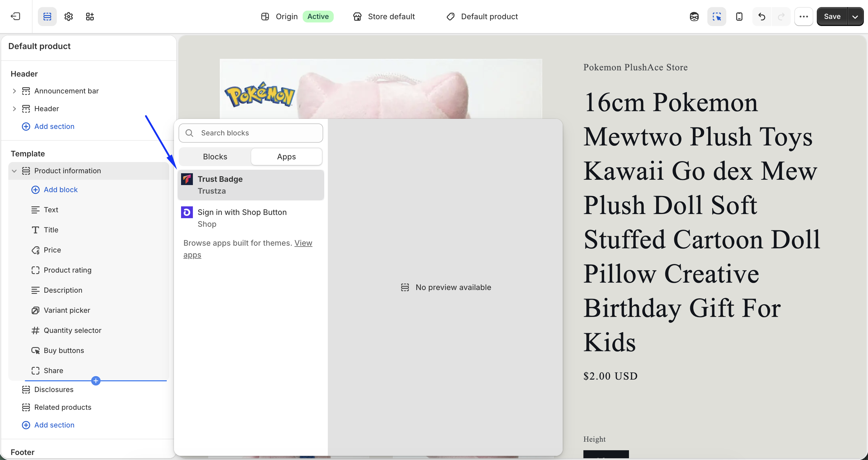Switch to the Apps tab
This screenshot has width=868, height=460.
point(286,157)
